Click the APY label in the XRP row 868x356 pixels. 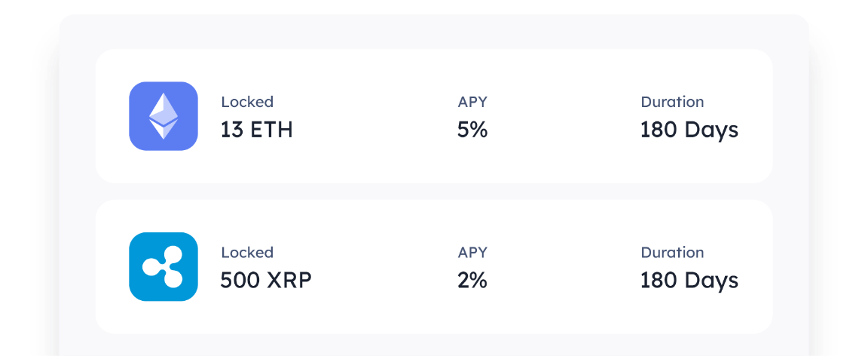point(472,253)
